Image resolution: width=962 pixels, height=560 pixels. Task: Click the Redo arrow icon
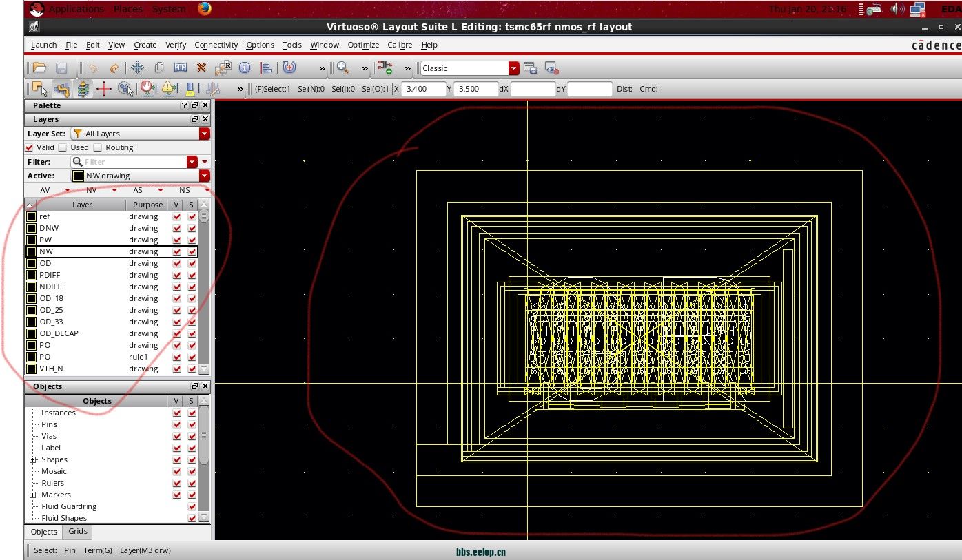114,68
